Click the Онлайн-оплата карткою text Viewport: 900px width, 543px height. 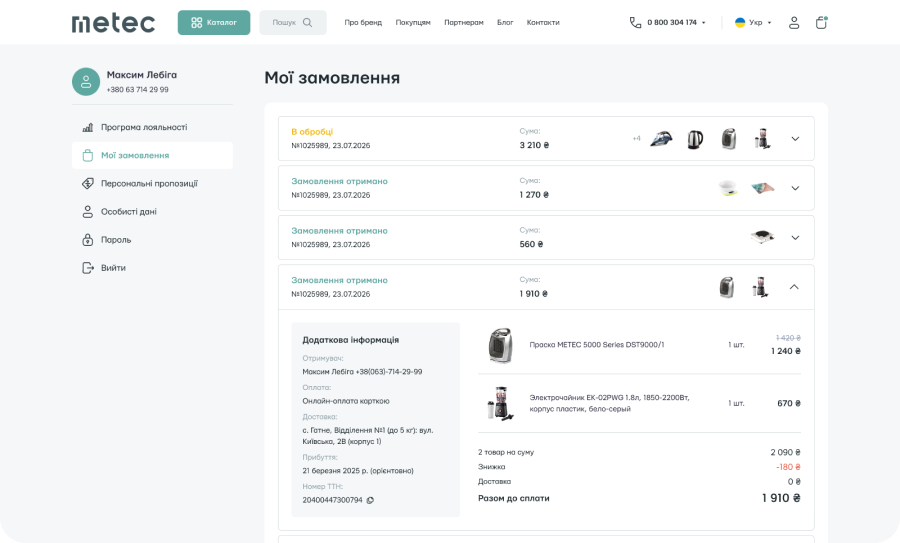[346, 401]
